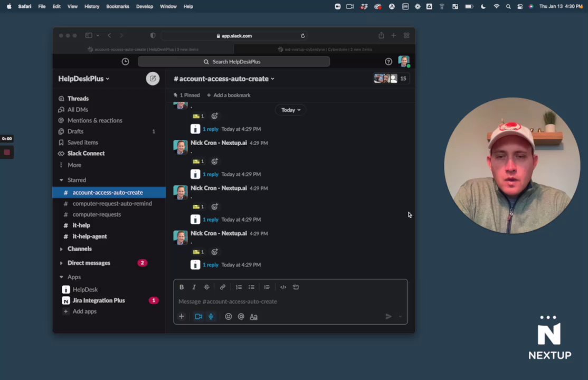Start an ordered list in composer
The image size is (588, 380).
coord(239,287)
